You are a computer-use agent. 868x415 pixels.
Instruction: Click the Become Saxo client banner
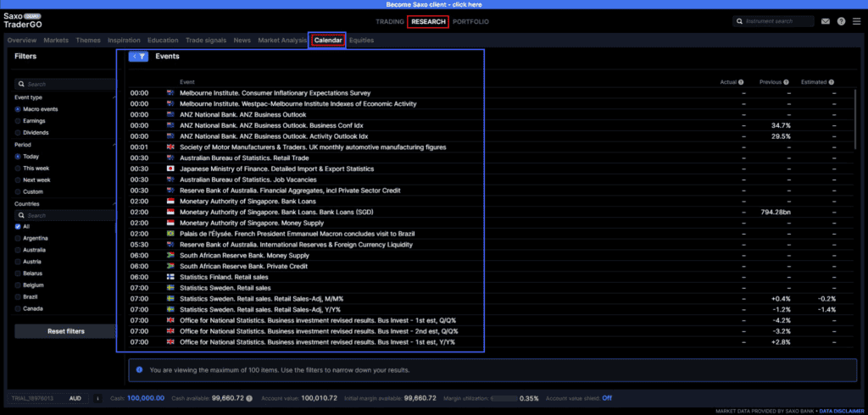coord(434,4)
